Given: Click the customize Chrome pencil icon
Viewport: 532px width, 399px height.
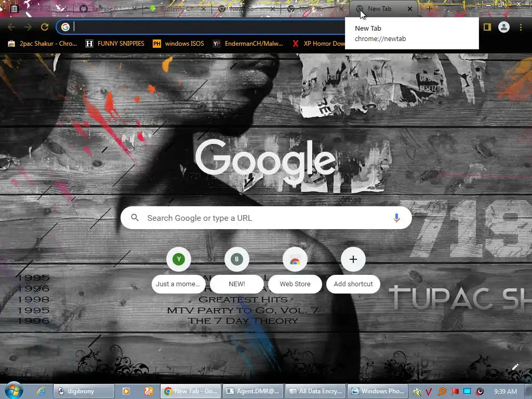Looking at the screenshot, I should click(x=515, y=367).
